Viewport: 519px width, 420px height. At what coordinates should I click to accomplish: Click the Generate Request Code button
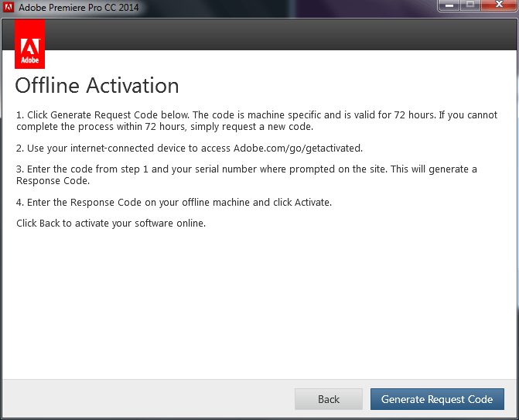[x=437, y=399]
